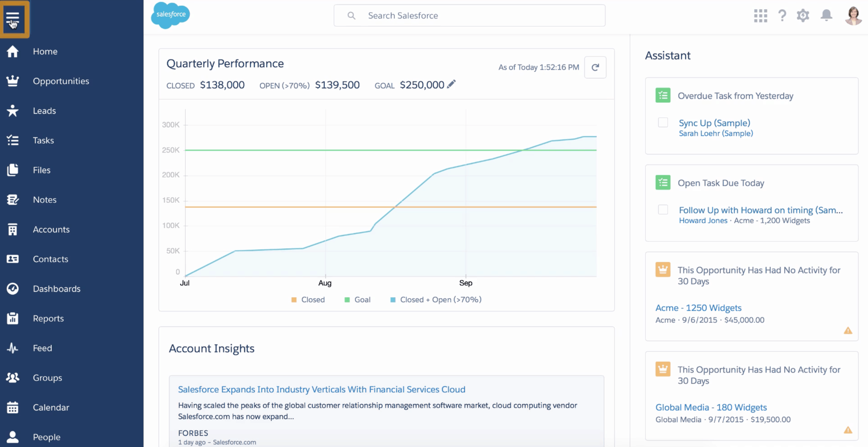Open the Notifications bell
868x447 pixels.
826,16
